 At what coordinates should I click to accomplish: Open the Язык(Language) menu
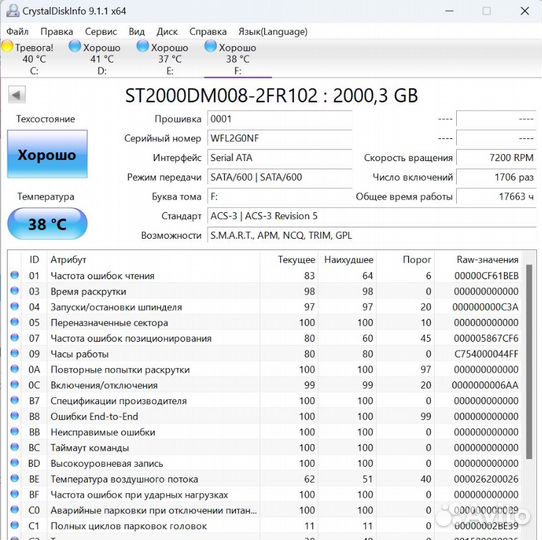(x=273, y=32)
